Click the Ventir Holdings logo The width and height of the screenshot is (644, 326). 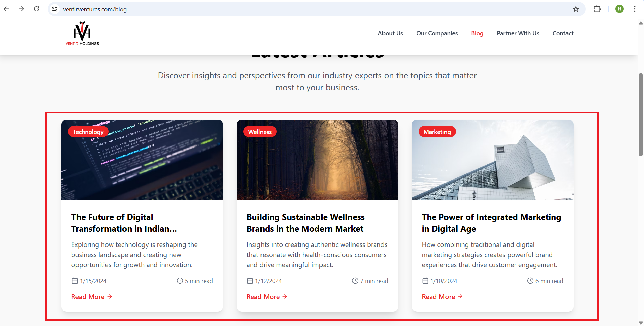(82, 33)
